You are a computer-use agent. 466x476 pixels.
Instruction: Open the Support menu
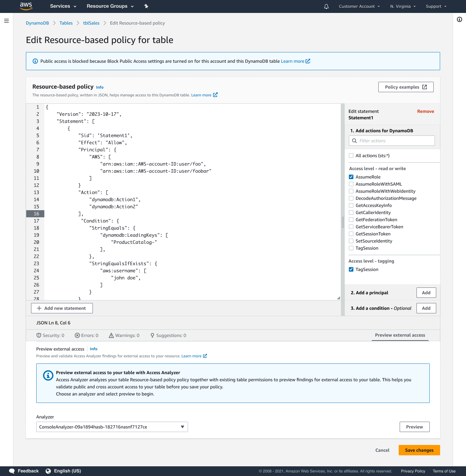436,6
